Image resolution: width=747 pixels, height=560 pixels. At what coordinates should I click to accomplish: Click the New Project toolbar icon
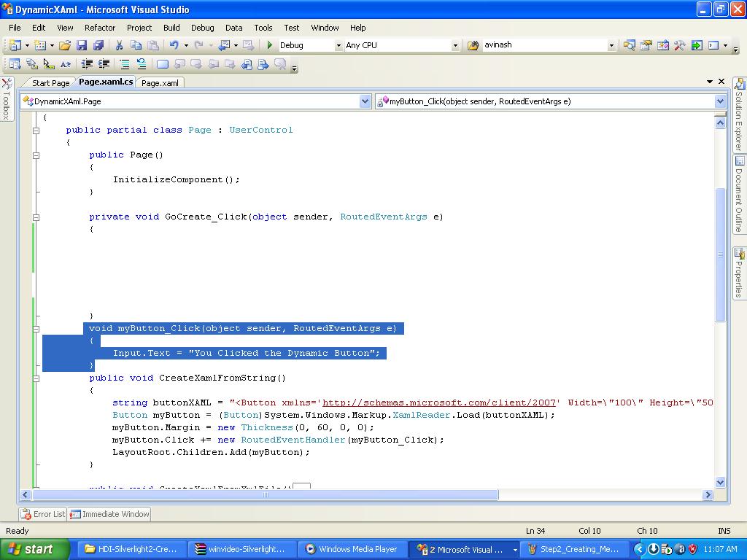point(15,45)
